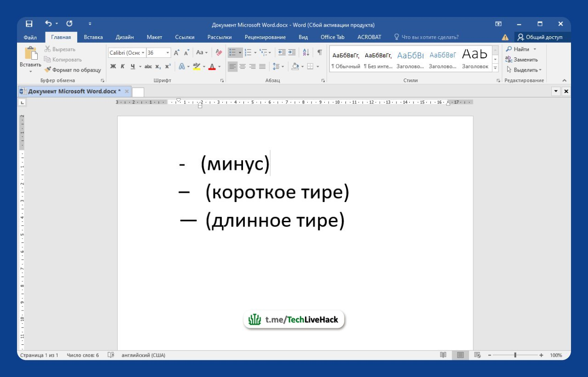Click Формат по образцу format painter
This screenshot has height=377, width=588.
pos(73,70)
